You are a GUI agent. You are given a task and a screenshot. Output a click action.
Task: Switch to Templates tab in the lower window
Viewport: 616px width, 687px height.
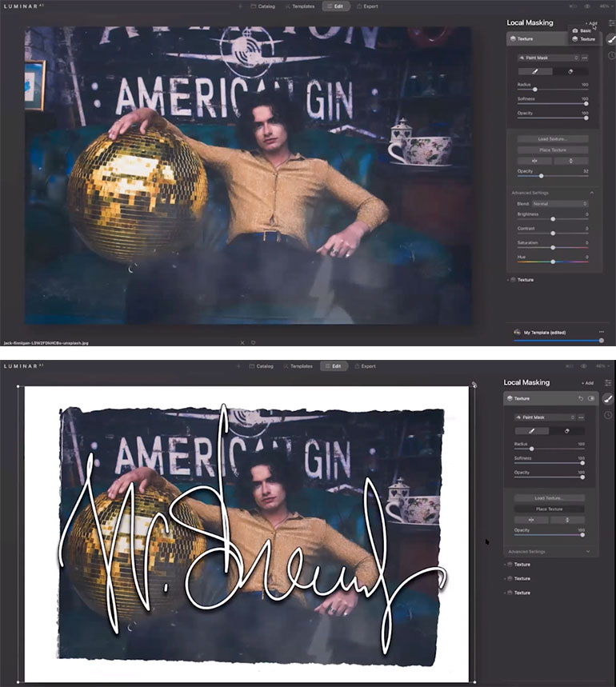pos(298,365)
